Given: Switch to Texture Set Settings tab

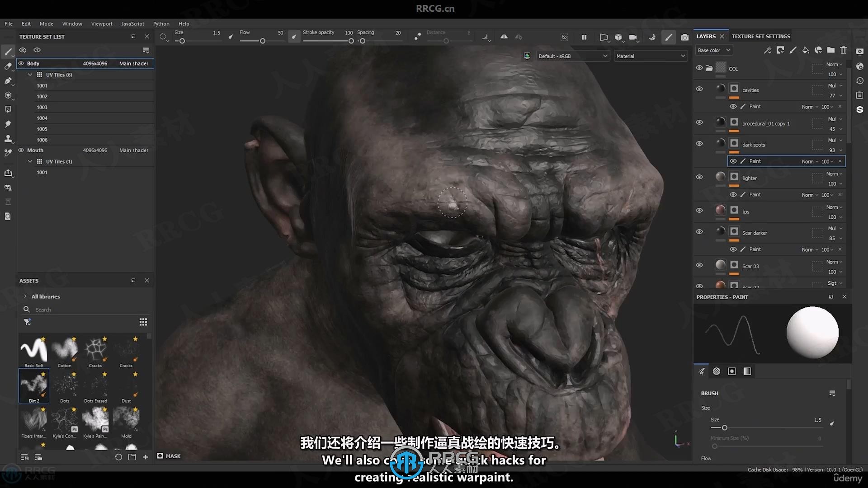Looking at the screenshot, I should (761, 36).
